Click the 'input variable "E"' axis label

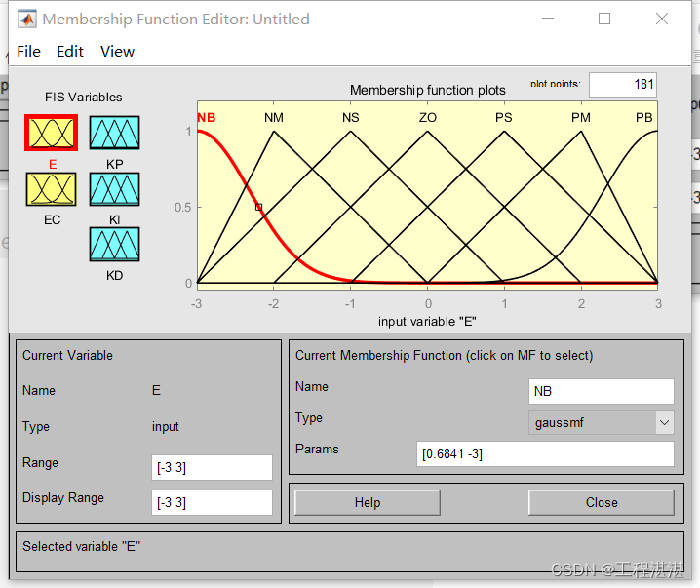[x=427, y=322]
